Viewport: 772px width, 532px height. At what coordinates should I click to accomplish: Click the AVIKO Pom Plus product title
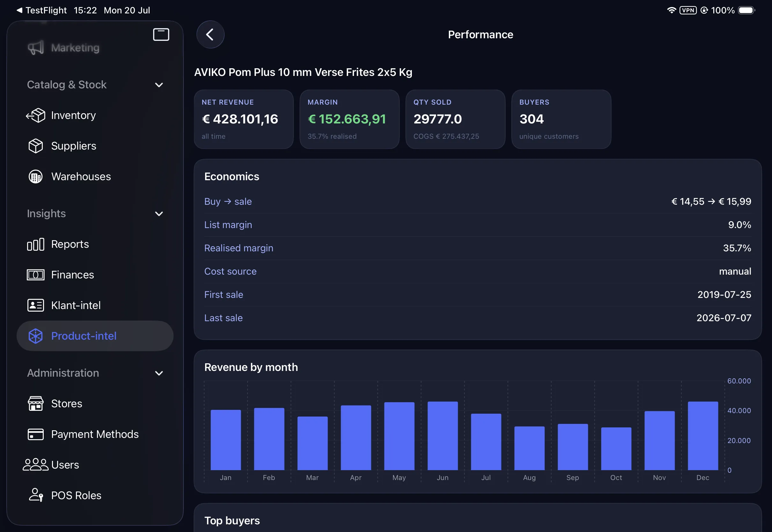tap(303, 72)
